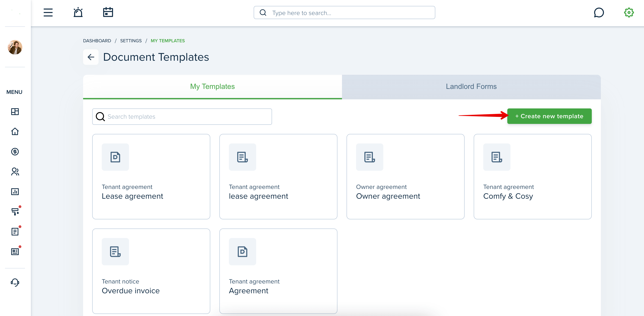Click the Owner agreement file icon
Viewport: 644px width, 316px height.
369,157
